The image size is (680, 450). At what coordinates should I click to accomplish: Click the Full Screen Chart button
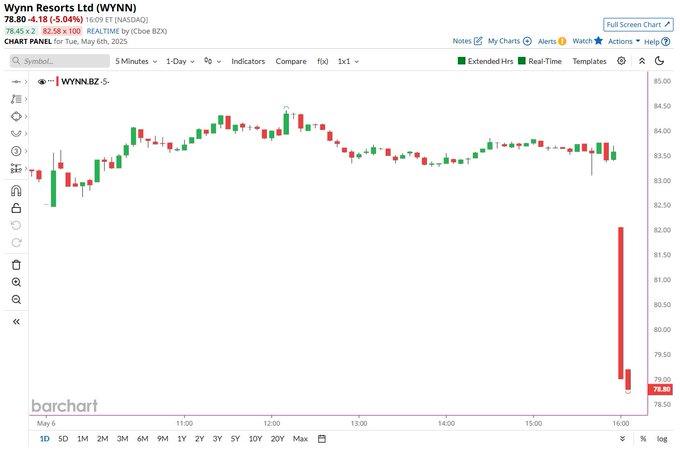point(638,25)
